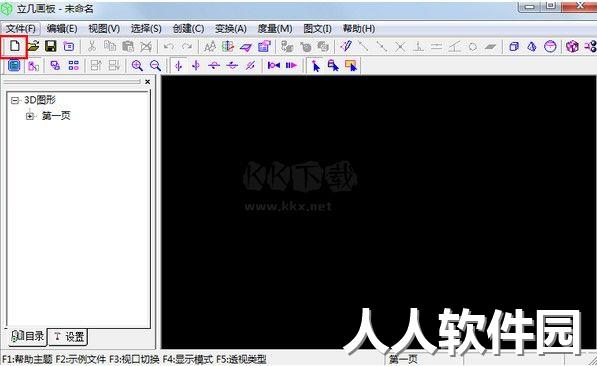Click the Redo arrow icon

[x=187, y=46]
